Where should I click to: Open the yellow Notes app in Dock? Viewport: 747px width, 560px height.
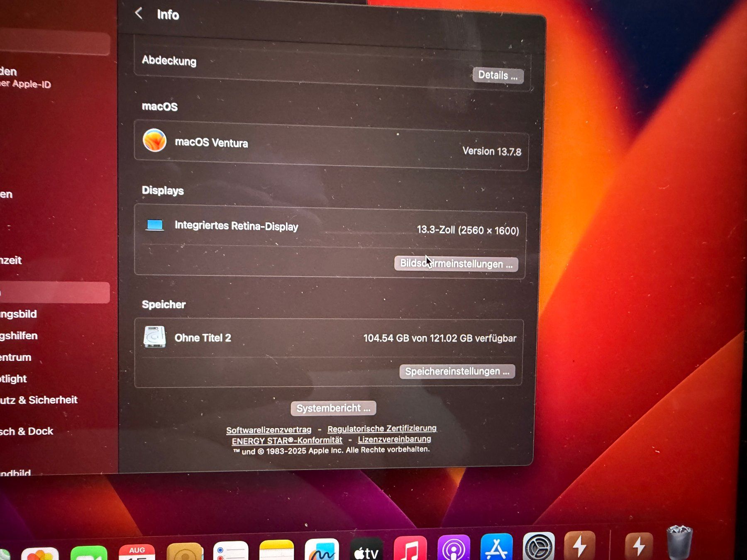[x=276, y=550]
